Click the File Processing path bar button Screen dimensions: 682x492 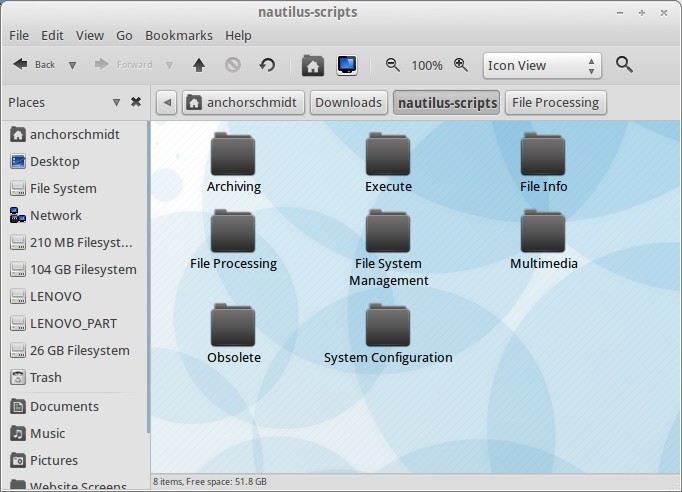click(555, 103)
